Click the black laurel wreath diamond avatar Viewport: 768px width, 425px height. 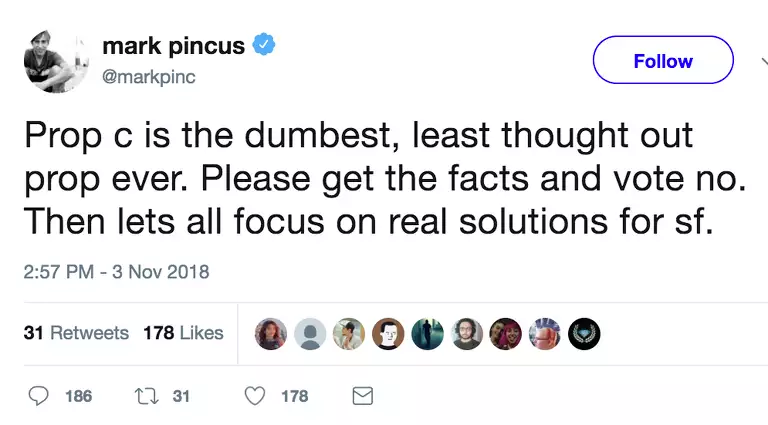583,334
